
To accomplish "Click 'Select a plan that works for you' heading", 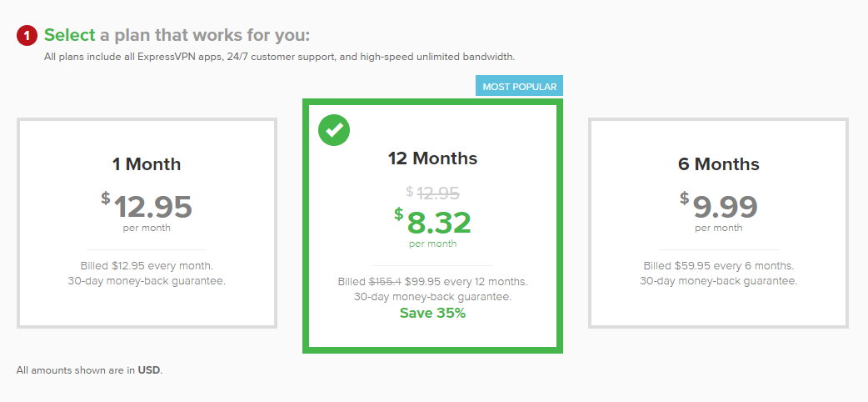I will (x=177, y=35).
